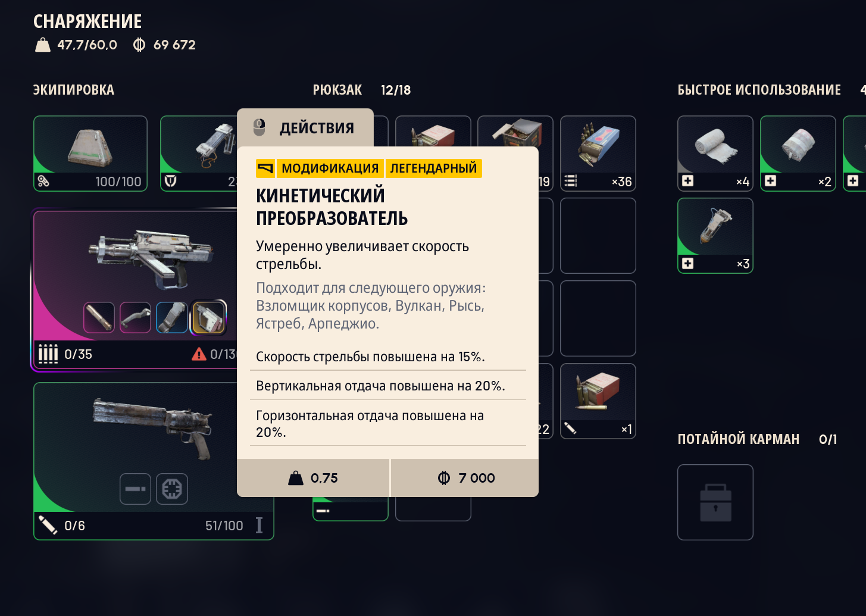Click the empty crosshair mod slot on pistol

coord(172,489)
